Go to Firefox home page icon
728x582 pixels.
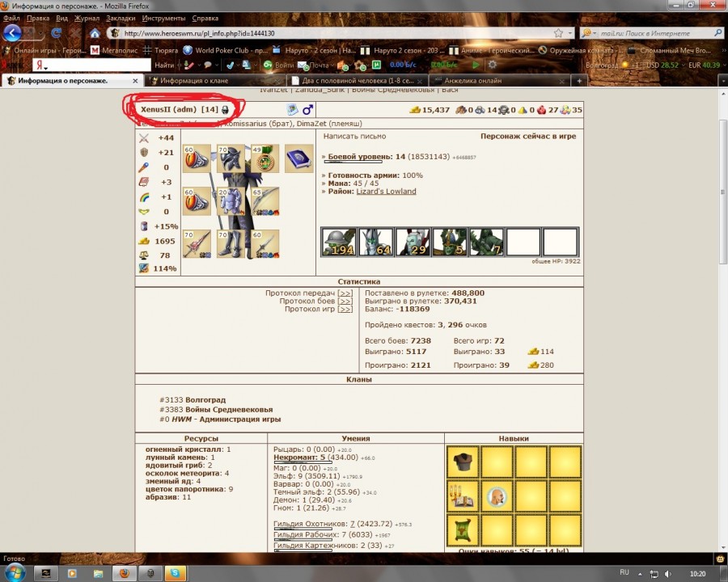[x=95, y=33]
